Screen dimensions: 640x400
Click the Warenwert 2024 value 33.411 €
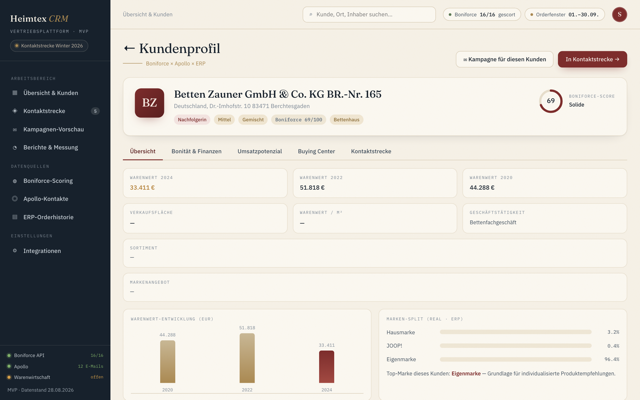142,188
